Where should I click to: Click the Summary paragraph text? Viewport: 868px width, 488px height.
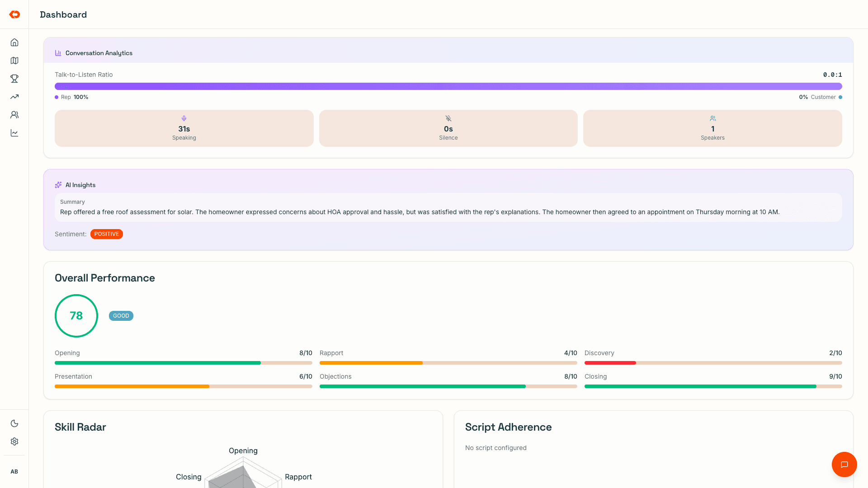click(x=420, y=212)
